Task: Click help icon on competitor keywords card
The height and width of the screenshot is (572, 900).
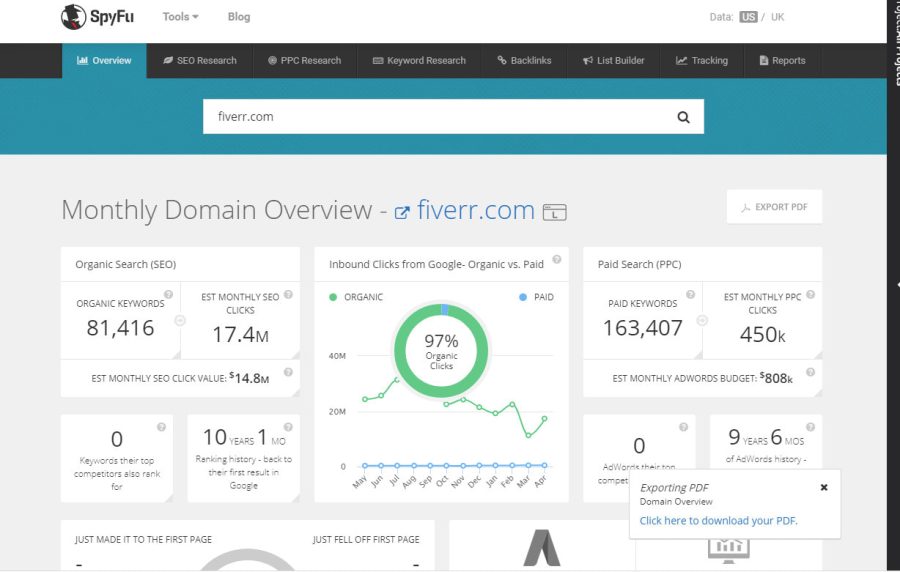Action: 161,427
